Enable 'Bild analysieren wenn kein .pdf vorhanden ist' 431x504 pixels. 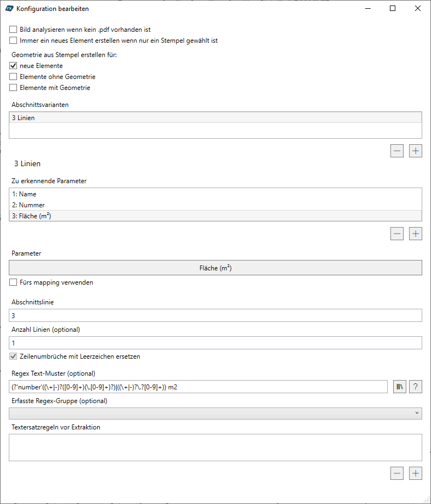click(13, 29)
